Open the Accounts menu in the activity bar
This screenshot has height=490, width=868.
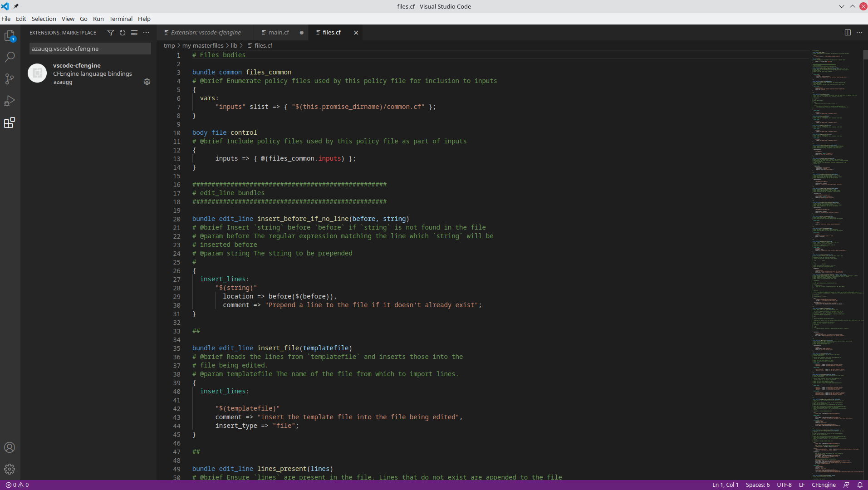point(10,447)
